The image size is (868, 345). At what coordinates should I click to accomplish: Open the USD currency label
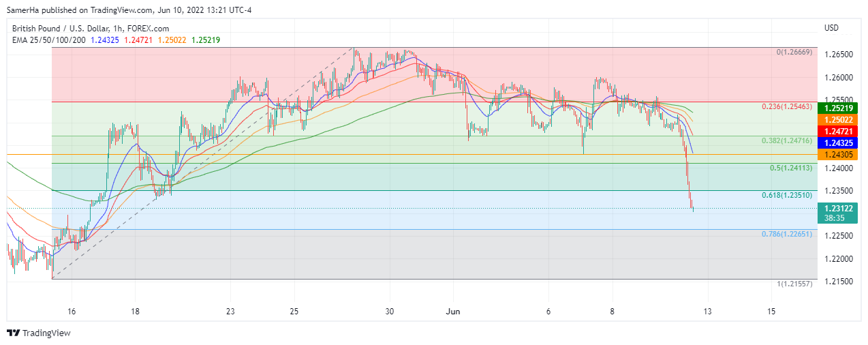coord(831,28)
